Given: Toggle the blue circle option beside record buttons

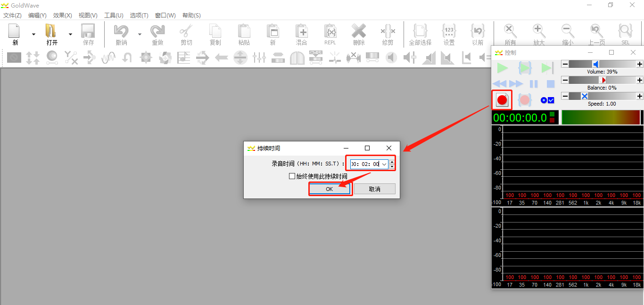Looking at the screenshot, I should (544, 100).
